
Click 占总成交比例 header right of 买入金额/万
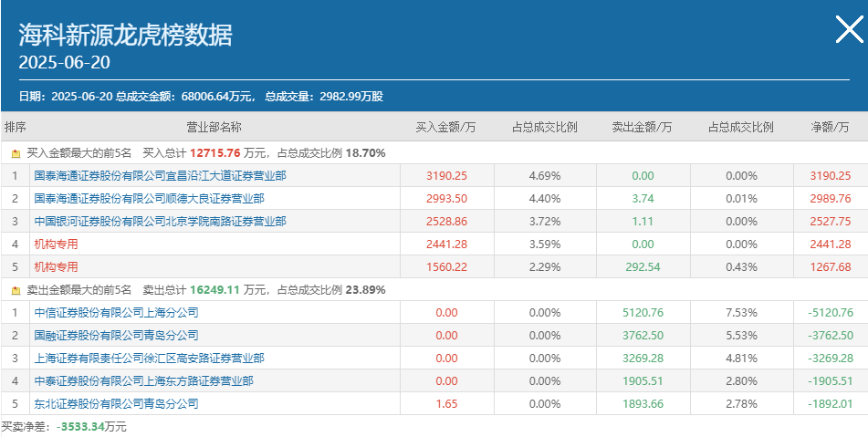click(x=545, y=127)
